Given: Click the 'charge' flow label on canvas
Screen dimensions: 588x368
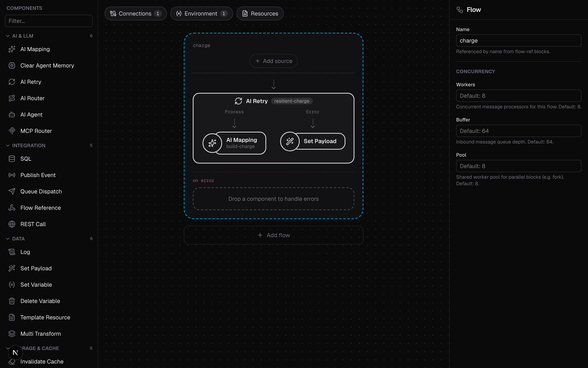Looking at the screenshot, I should point(202,46).
